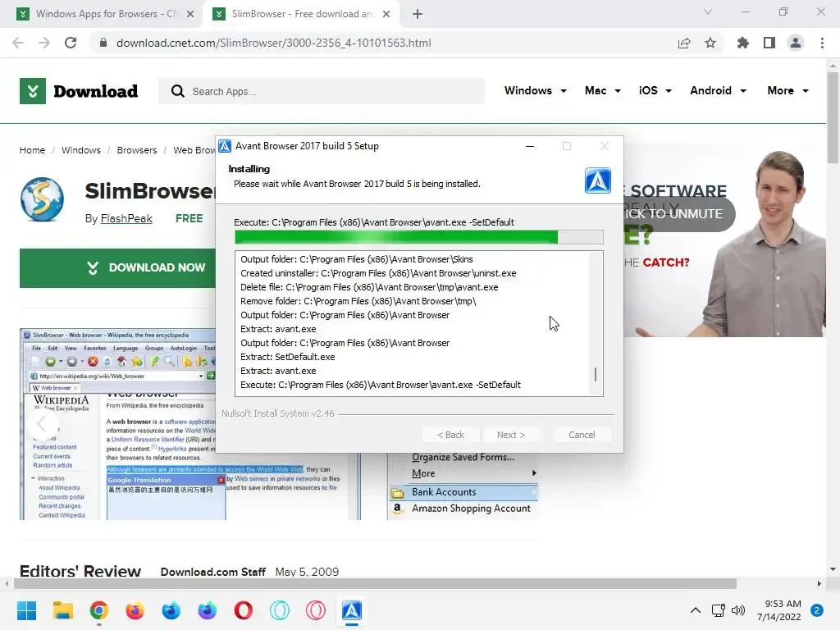Open File Explorer from the taskbar

pyautogui.click(x=62, y=610)
